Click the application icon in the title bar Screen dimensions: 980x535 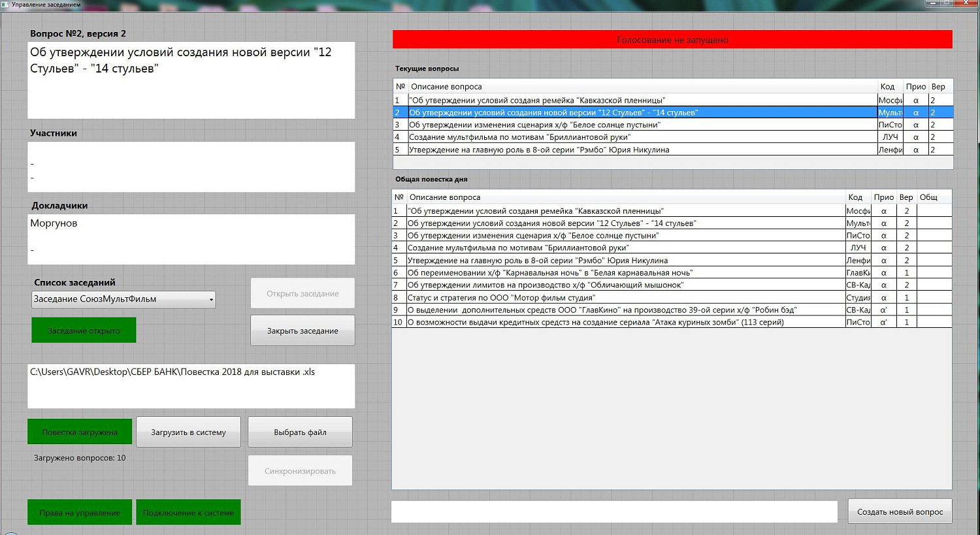tap(5, 4)
